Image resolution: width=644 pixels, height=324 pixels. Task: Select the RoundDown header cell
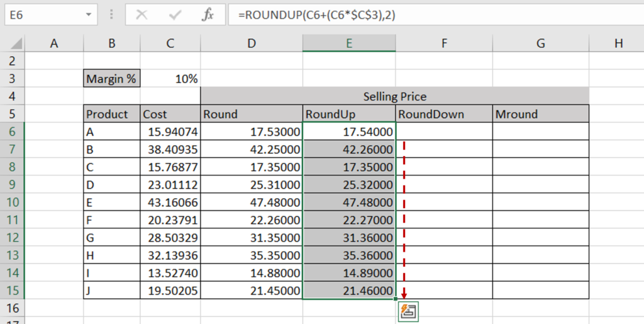pos(444,115)
